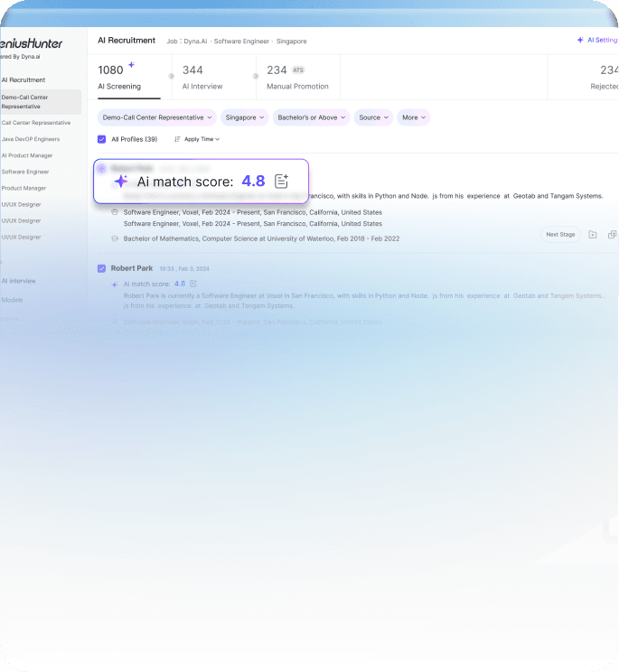
Task: Switch to the Manual Promotion tab
Action: coord(297,77)
